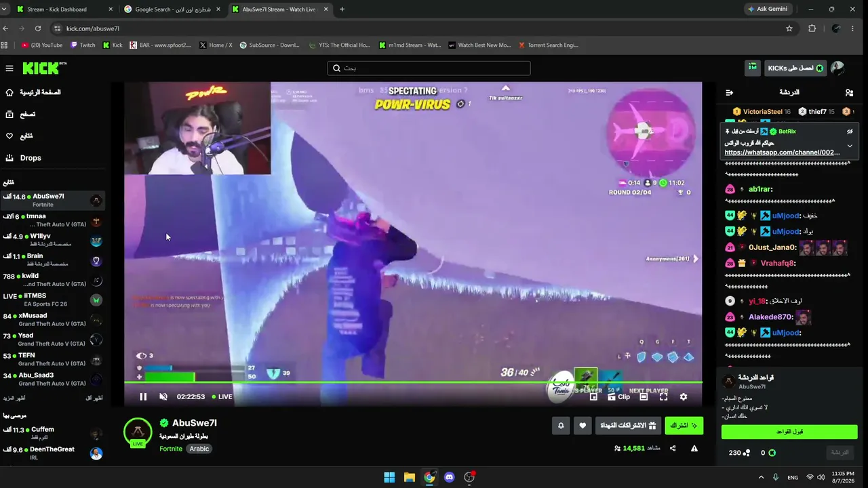Click the get KICKs button
This screenshot has height=488, width=868.
pyautogui.click(x=795, y=68)
